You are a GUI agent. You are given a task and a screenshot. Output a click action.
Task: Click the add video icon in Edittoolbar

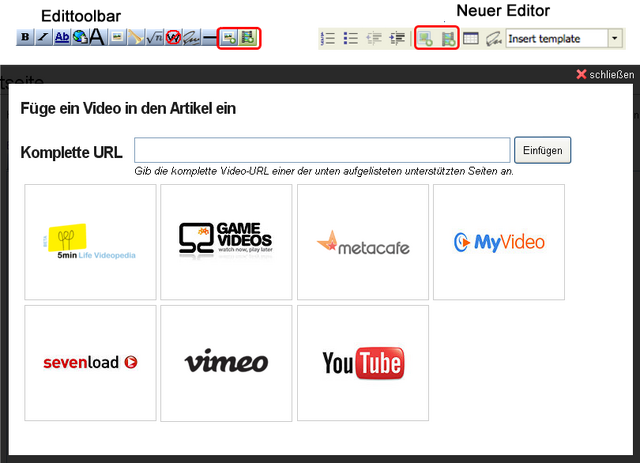[248, 38]
